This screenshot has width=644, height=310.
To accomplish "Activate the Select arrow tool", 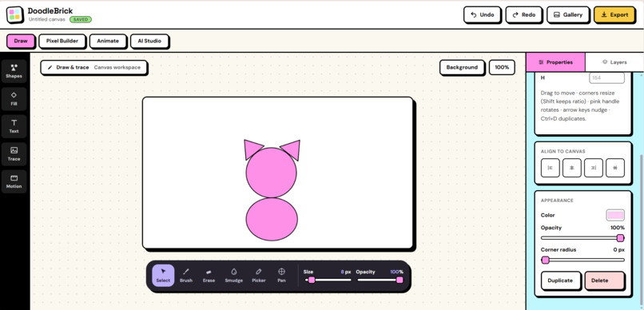I will 163,276.
